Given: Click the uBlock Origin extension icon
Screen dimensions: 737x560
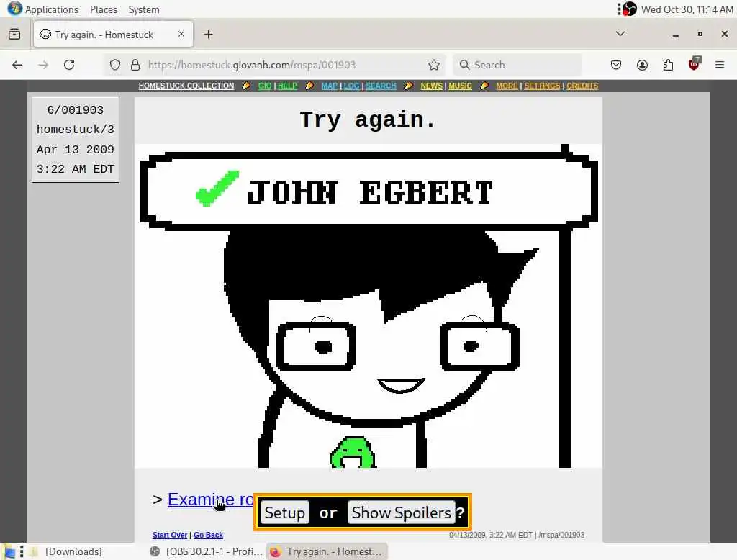Looking at the screenshot, I should (x=694, y=64).
